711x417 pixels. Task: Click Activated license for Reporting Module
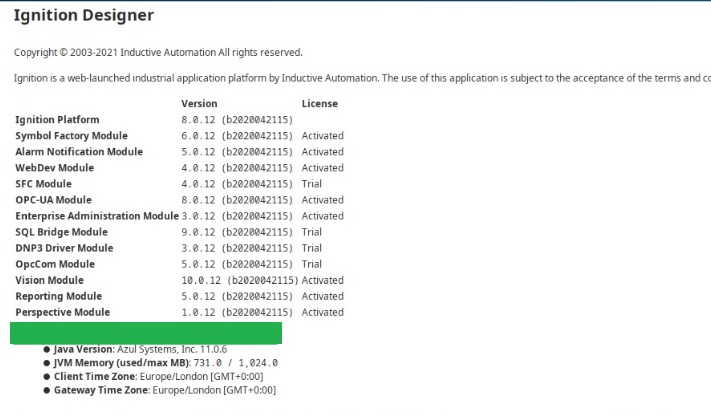coord(323,296)
